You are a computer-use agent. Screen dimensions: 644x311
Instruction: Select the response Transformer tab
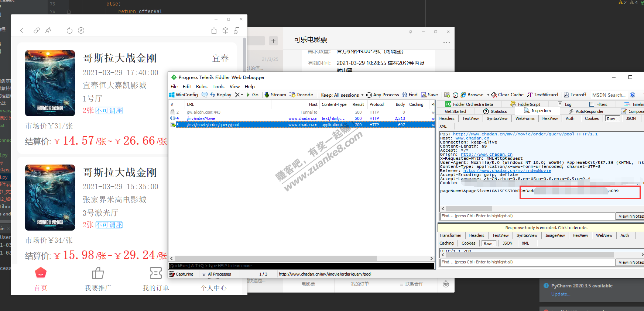click(x=450, y=235)
